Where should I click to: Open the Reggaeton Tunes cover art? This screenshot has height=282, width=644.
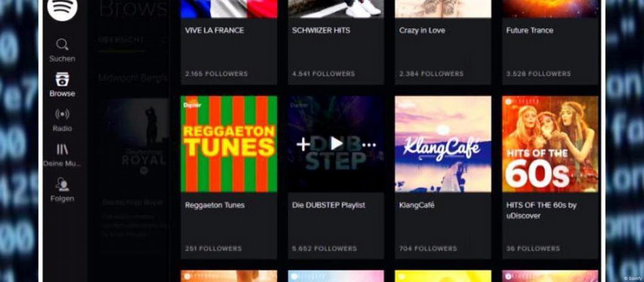(229, 144)
